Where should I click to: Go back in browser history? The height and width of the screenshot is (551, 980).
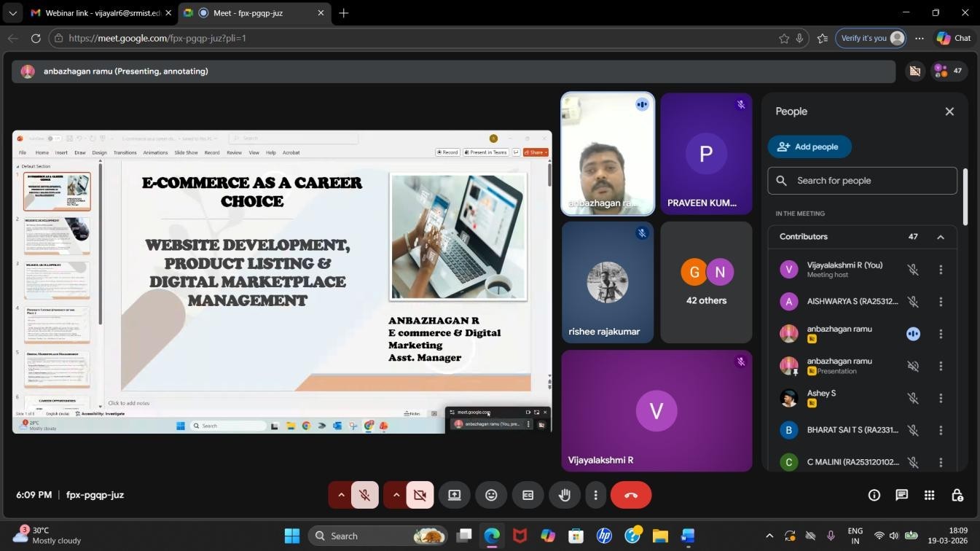(x=12, y=38)
